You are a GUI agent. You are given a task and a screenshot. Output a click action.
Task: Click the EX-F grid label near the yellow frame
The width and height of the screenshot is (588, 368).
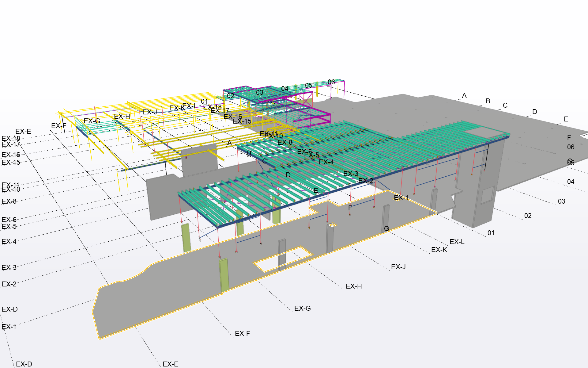[59, 126]
